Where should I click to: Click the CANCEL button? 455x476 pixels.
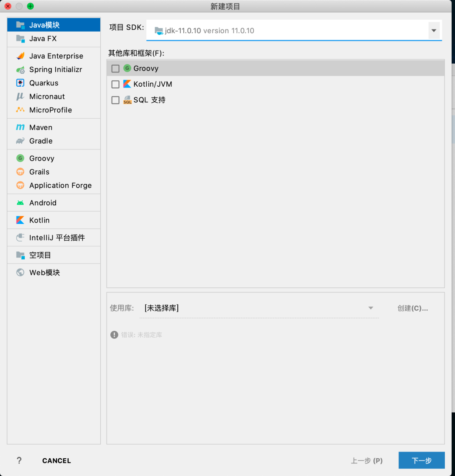[56, 460]
